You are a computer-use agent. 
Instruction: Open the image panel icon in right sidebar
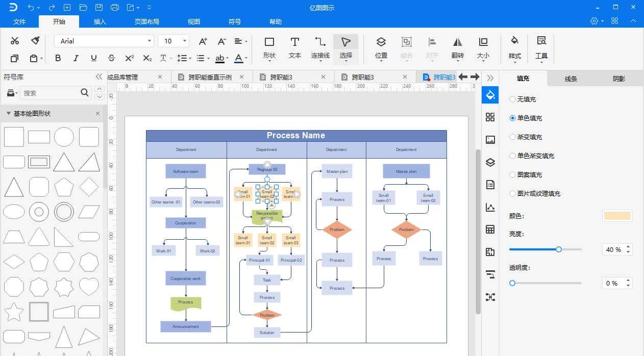tap(490, 140)
